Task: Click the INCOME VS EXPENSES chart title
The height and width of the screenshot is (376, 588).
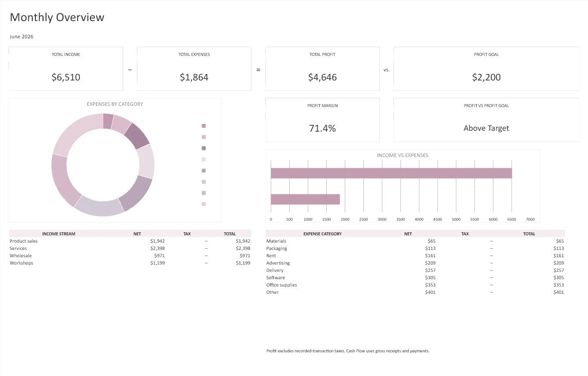Action: [x=402, y=155]
